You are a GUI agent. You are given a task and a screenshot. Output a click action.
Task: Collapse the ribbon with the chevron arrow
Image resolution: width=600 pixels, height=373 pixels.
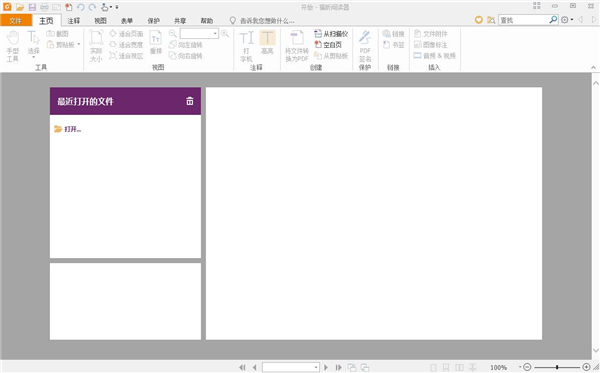pyautogui.click(x=593, y=67)
